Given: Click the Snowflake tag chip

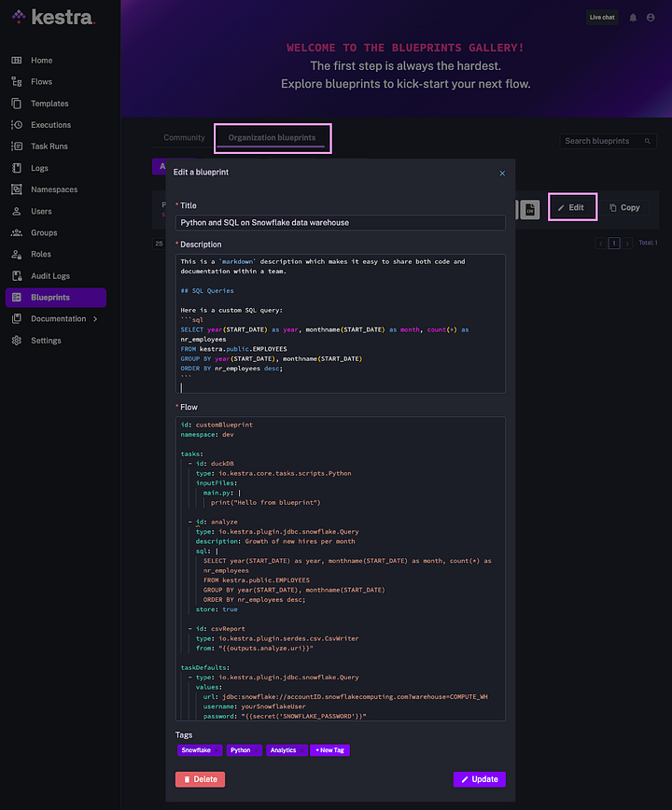Looking at the screenshot, I should point(200,750).
